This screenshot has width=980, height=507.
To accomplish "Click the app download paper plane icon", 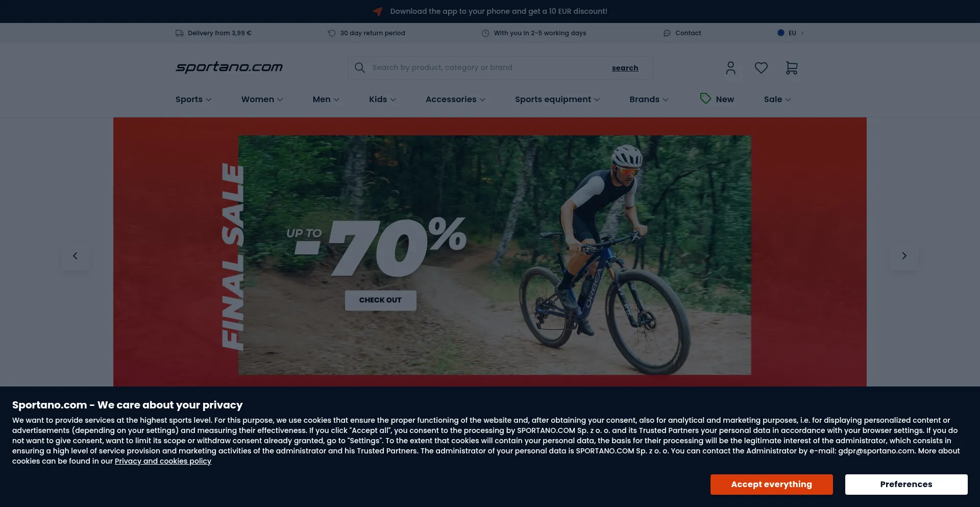I will 378,11.
